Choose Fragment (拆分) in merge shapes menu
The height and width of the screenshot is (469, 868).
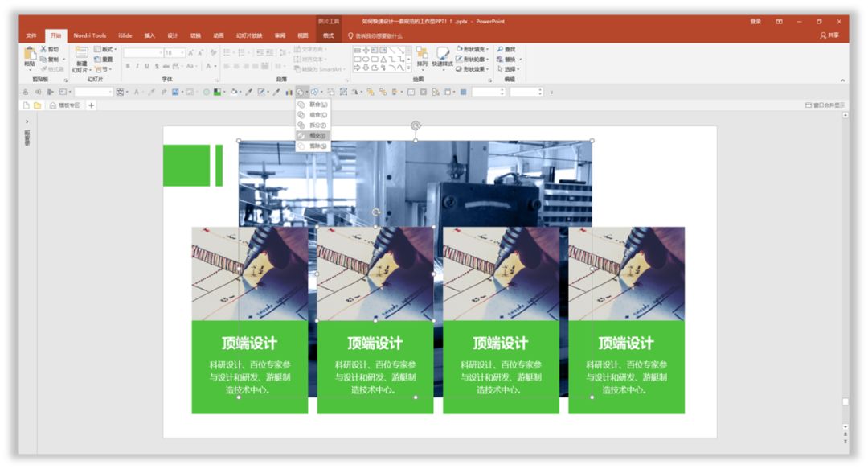(x=313, y=125)
